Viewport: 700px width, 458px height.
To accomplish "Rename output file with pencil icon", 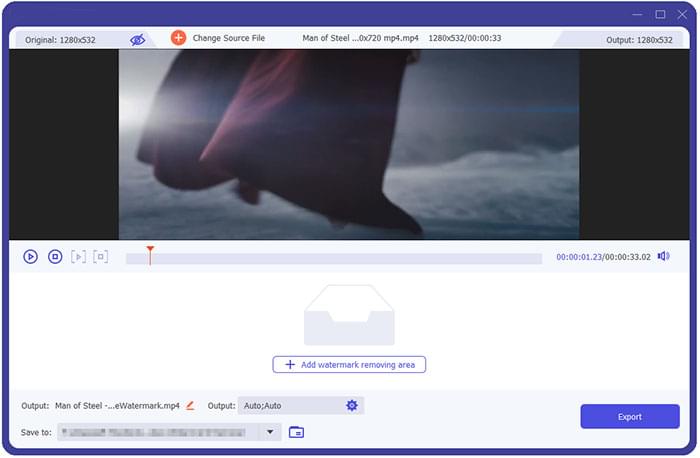I will (x=191, y=406).
